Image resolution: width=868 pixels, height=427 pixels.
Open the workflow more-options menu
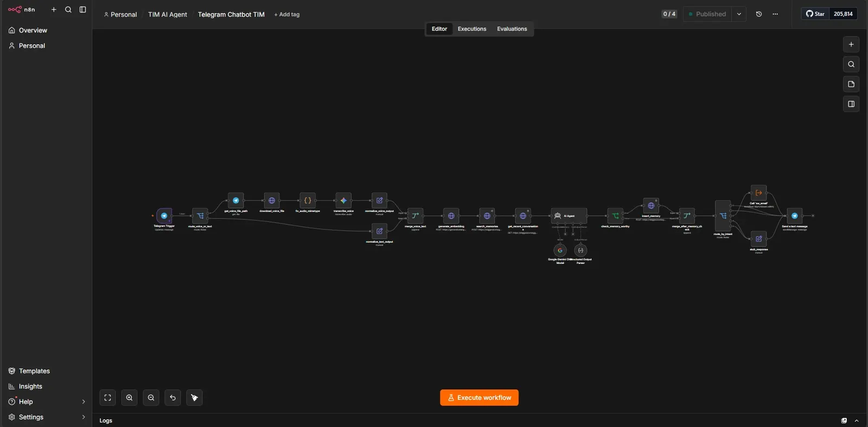[775, 14]
